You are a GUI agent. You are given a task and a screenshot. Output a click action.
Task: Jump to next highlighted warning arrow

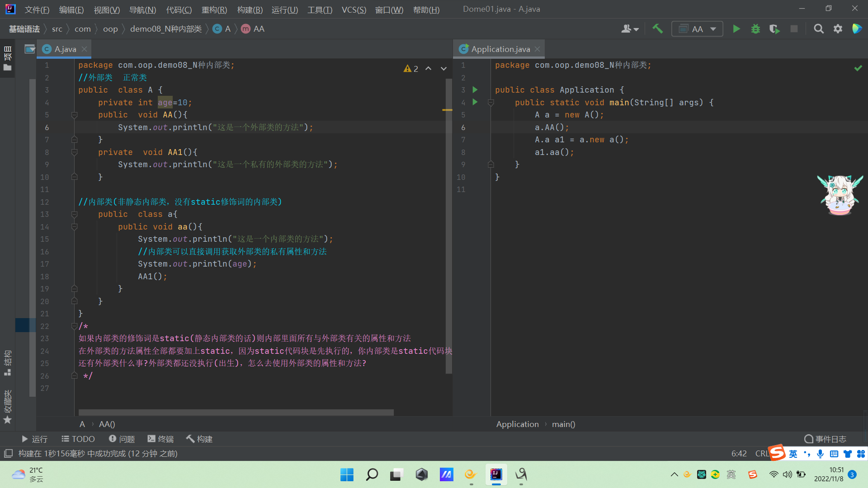point(443,69)
